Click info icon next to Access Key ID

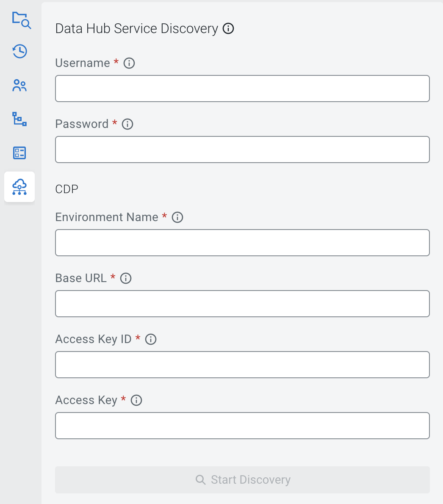(x=151, y=339)
